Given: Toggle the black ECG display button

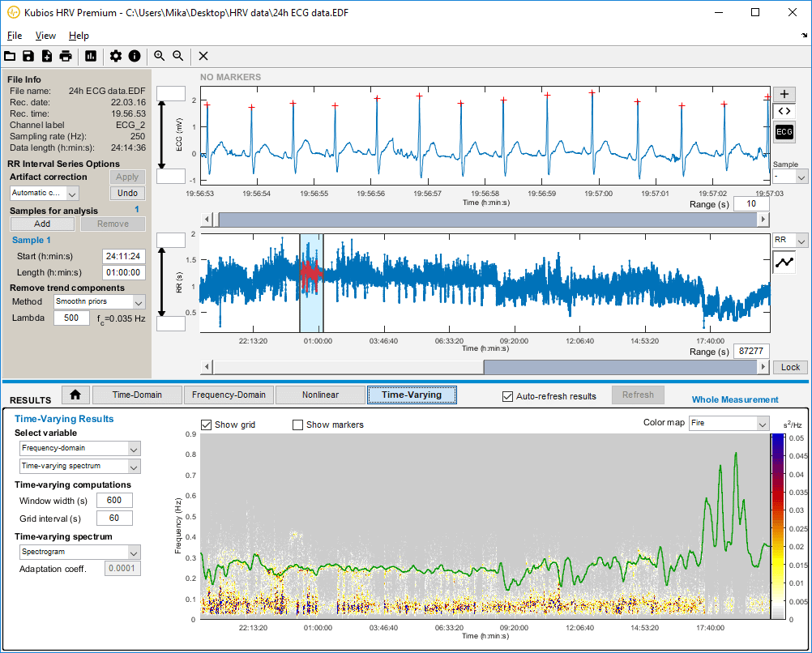Looking at the screenshot, I should point(784,131).
